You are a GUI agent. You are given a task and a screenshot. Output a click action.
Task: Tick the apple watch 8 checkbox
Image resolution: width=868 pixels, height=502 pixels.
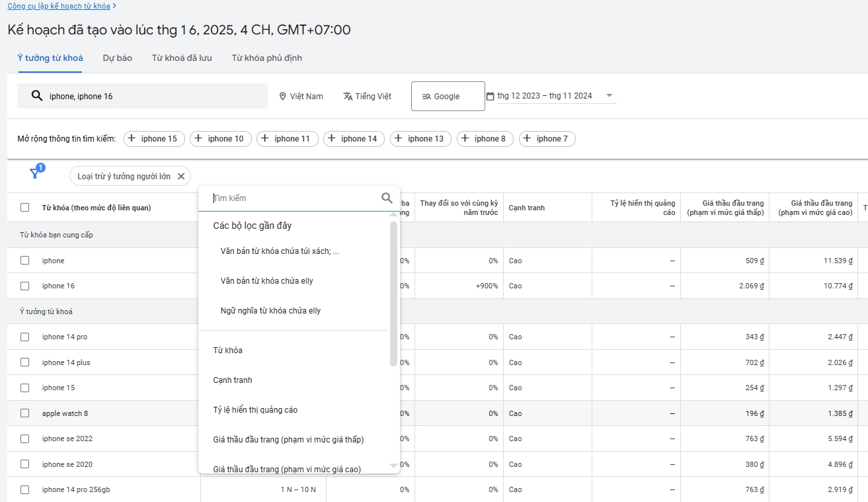[25, 413]
